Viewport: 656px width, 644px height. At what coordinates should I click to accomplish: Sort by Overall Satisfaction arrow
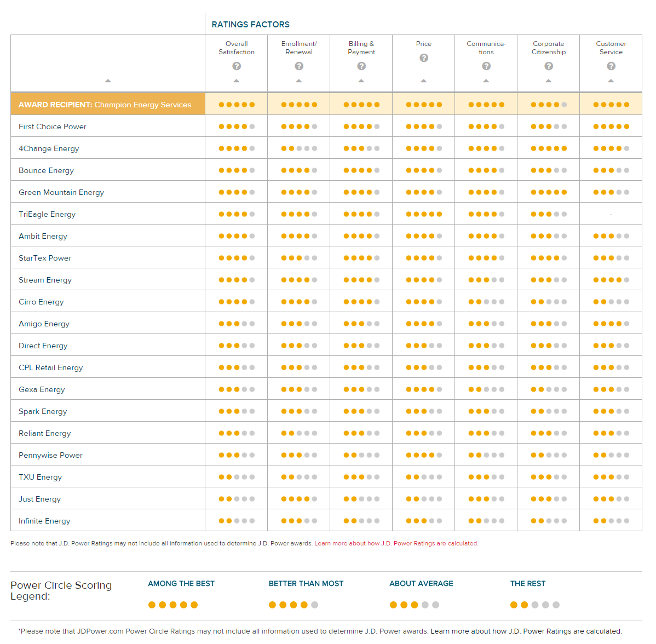tap(237, 81)
